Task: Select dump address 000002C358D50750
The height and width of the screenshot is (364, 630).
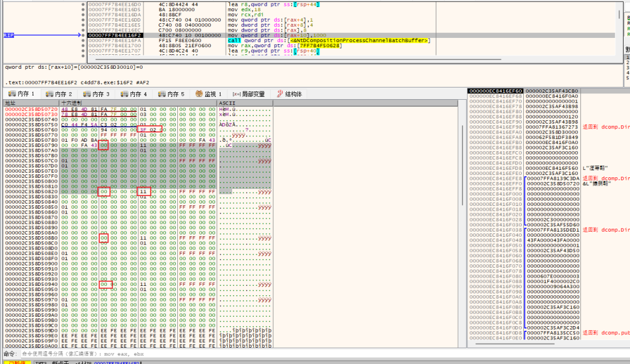Action: (32, 125)
